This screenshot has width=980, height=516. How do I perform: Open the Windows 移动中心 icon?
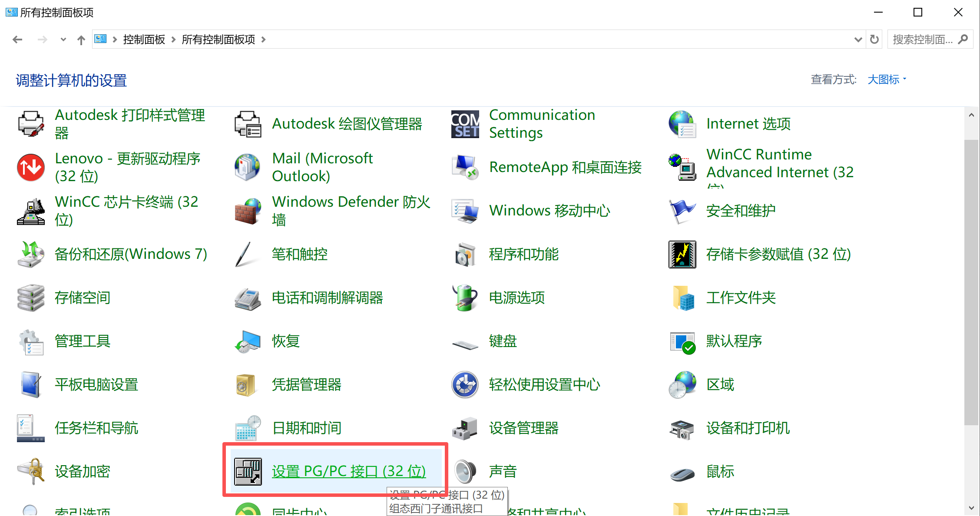(x=465, y=211)
